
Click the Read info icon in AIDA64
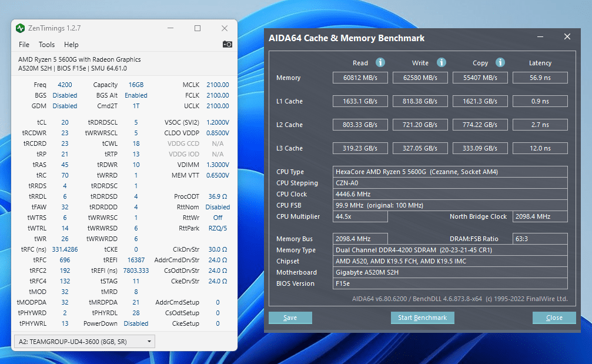pyautogui.click(x=380, y=63)
